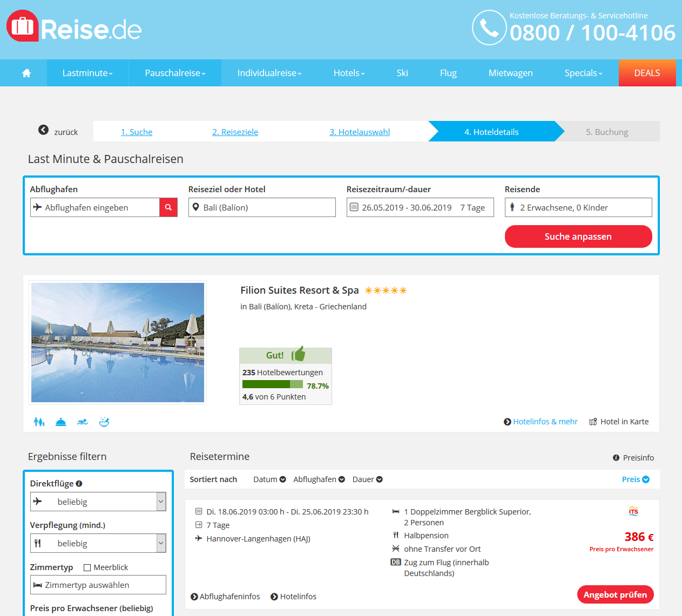This screenshot has height=616, width=682.
Task: Click the Filion Suites Resort & Spa title
Action: 300,290
